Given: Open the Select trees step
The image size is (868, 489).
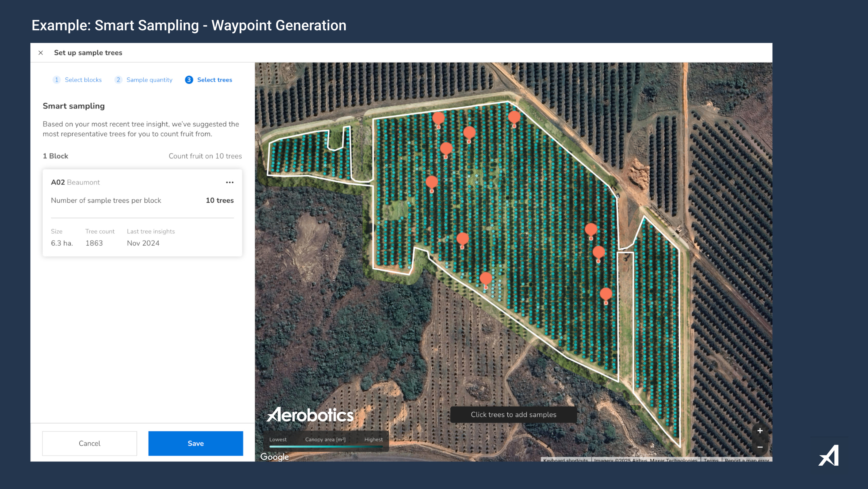Looking at the screenshot, I should click(215, 80).
